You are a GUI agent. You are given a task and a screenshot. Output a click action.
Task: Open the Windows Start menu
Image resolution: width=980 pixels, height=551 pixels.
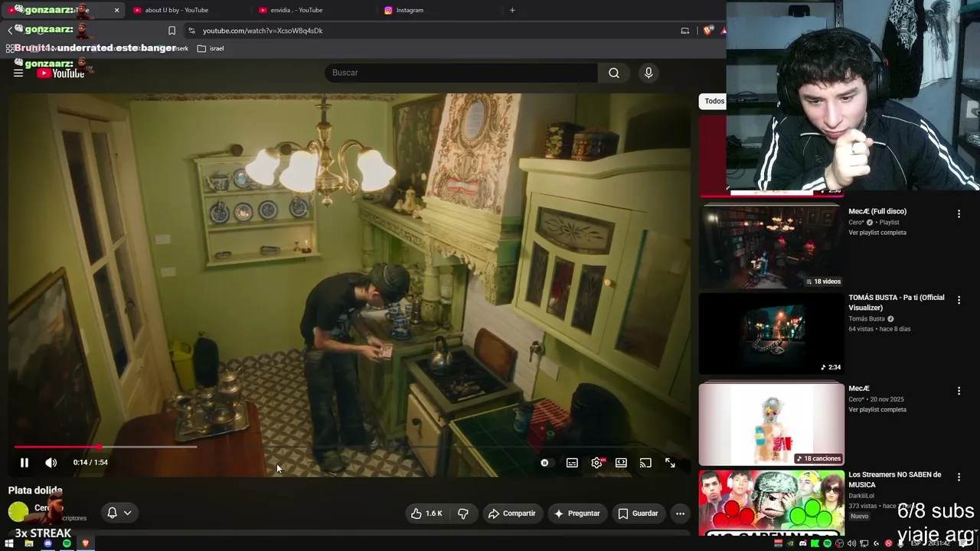[9, 543]
